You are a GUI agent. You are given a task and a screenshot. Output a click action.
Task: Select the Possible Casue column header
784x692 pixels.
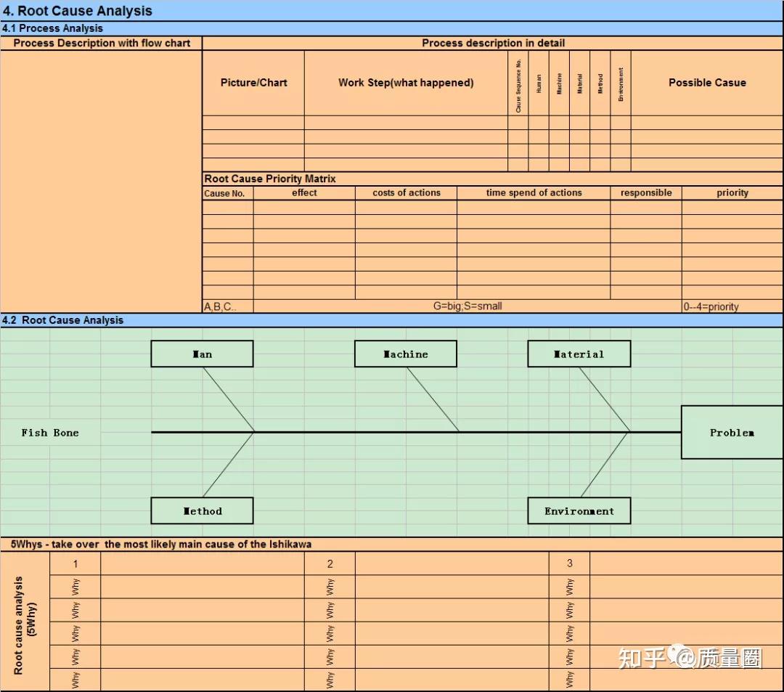click(707, 83)
